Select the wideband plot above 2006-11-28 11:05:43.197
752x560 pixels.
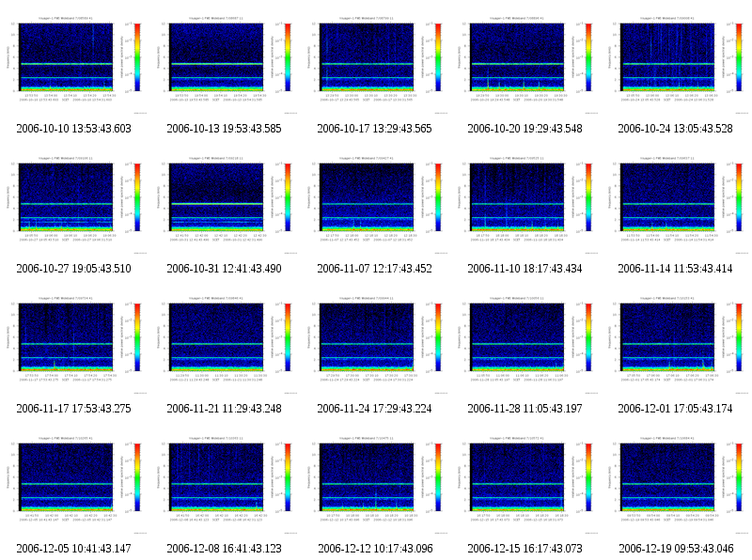point(527,344)
